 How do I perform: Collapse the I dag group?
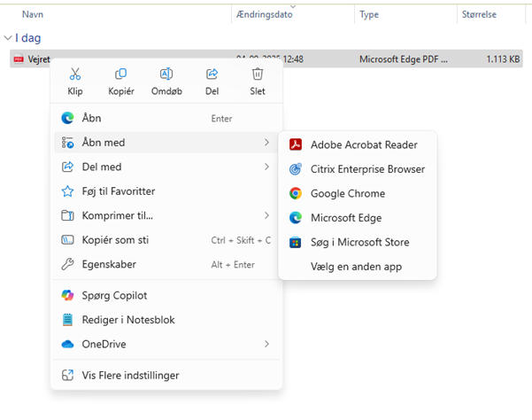pos(8,38)
